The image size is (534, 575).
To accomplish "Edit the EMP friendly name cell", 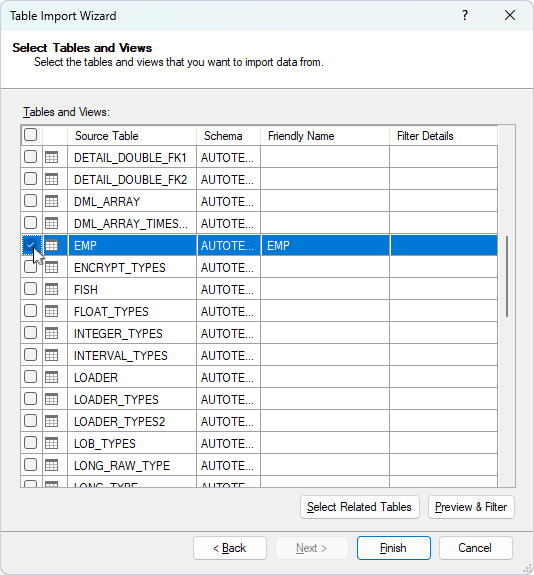I will pos(325,245).
